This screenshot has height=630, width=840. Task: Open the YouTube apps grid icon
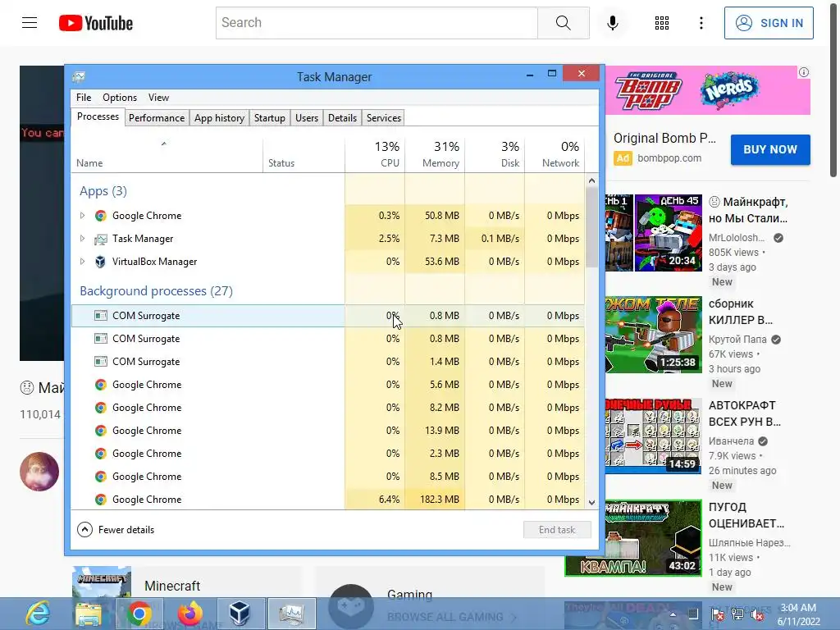[662, 22]
